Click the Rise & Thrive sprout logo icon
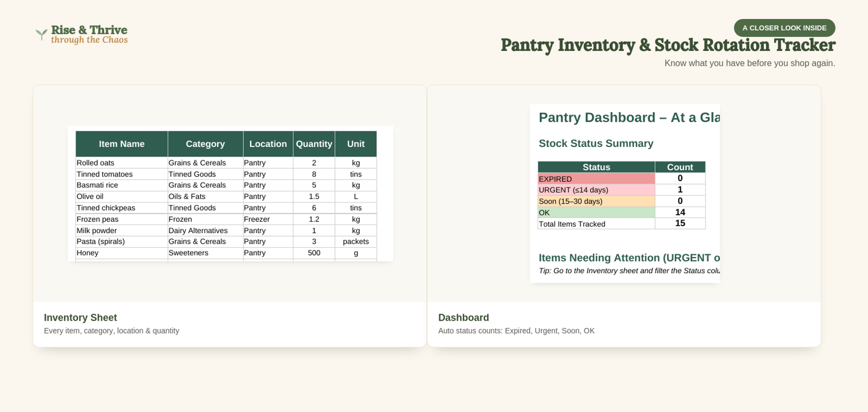Screen dimensions: 868x412 click(x=42, y=35)
